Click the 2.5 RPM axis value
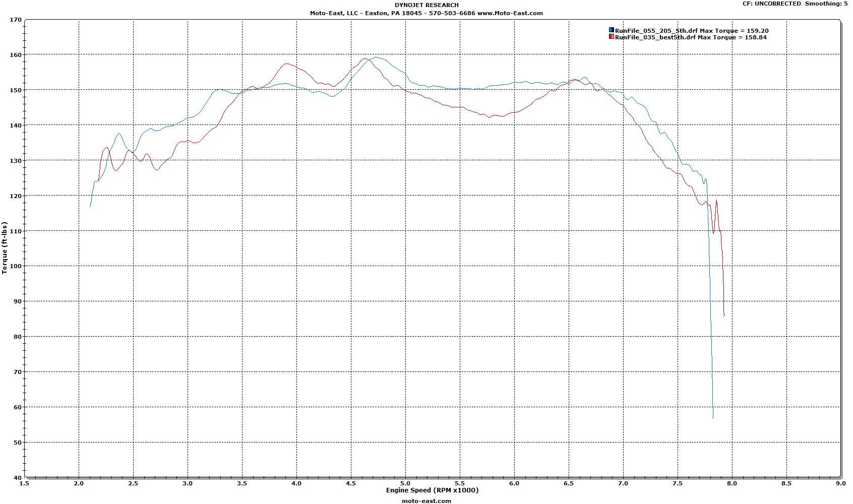Screen dimensions: 853x504 pyautogui.click(x=133, y=483)
